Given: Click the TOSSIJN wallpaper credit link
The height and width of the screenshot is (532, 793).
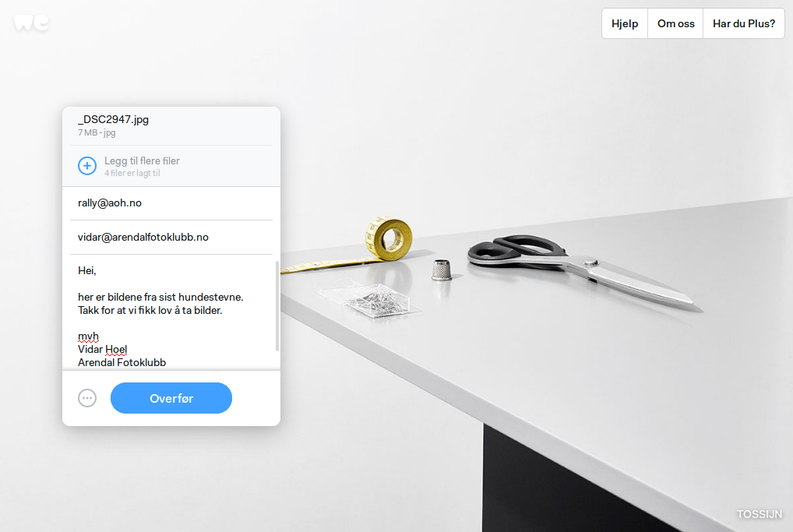Looking at the screenshot, I should coord(760,514).
